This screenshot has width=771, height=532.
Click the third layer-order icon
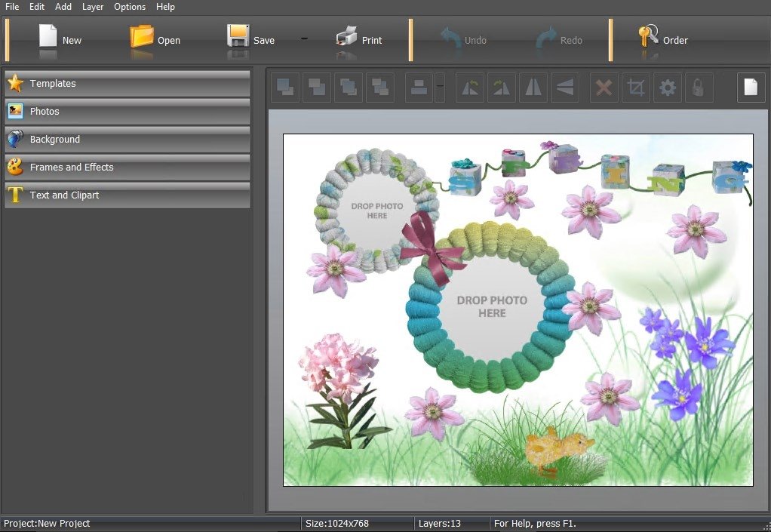coord(348,88)
